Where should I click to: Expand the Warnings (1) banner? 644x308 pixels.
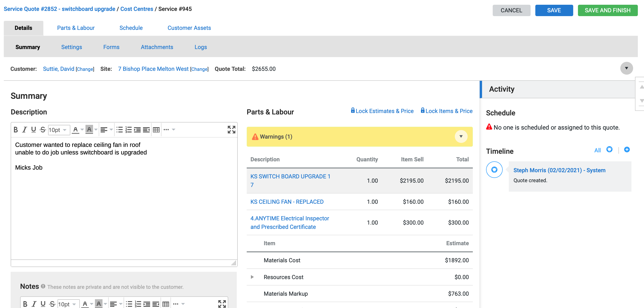pos(461,137)
